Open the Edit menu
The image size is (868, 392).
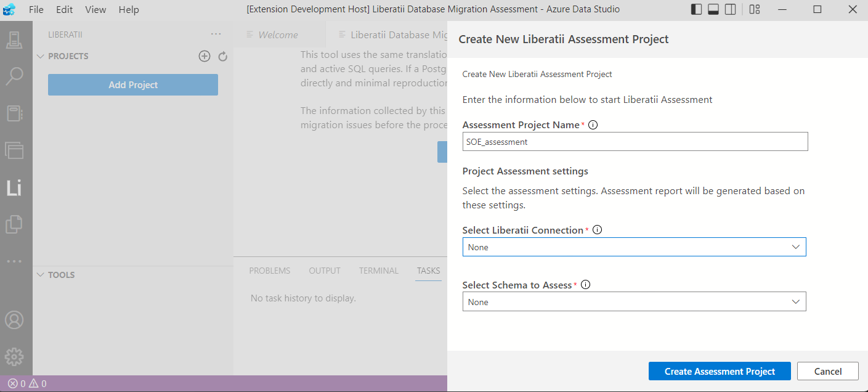click(64, 9)
